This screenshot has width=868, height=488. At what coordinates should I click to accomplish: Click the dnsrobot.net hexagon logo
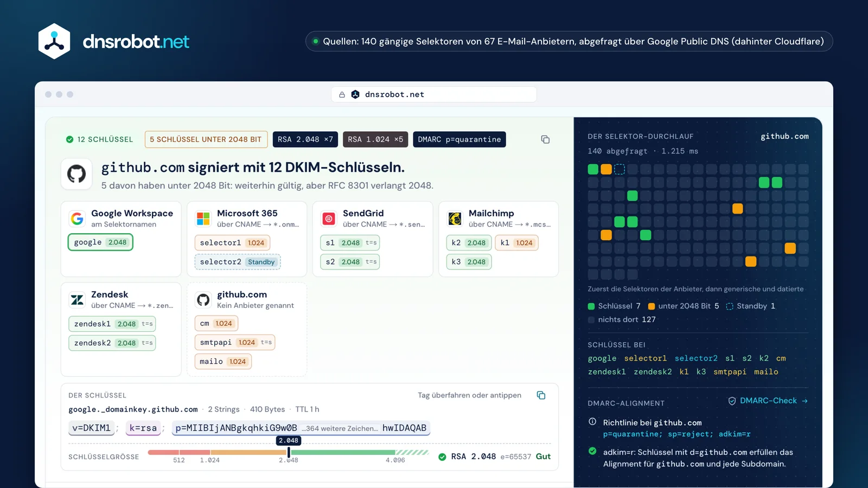54,41
